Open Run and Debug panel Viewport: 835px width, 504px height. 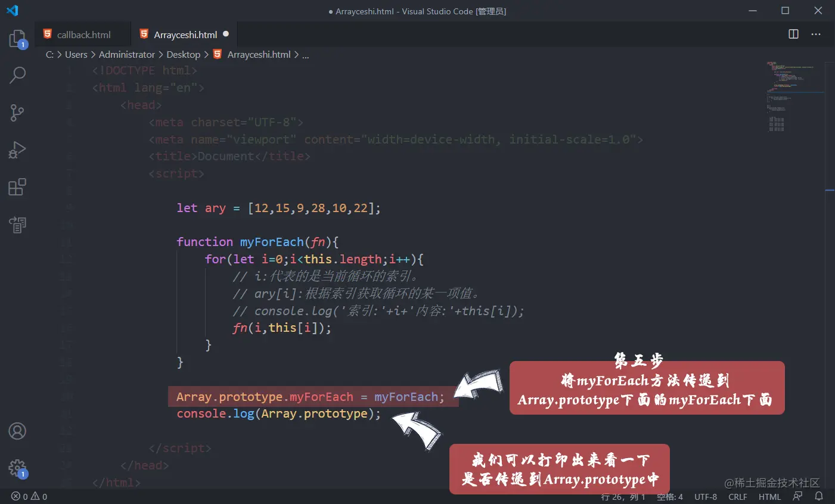(17, 150)
